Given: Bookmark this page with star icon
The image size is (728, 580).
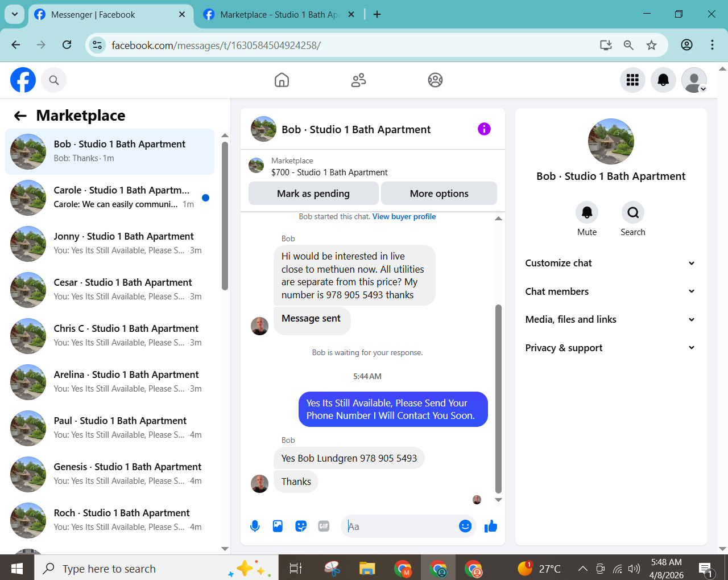Looking at the screenshot, I should click(652, 45).
